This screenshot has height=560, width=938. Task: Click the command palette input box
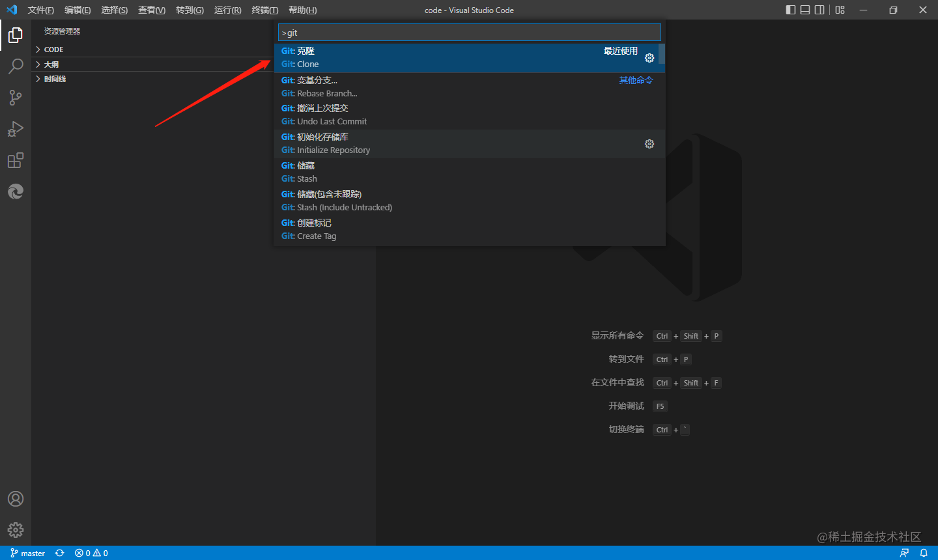coord(469,33)
